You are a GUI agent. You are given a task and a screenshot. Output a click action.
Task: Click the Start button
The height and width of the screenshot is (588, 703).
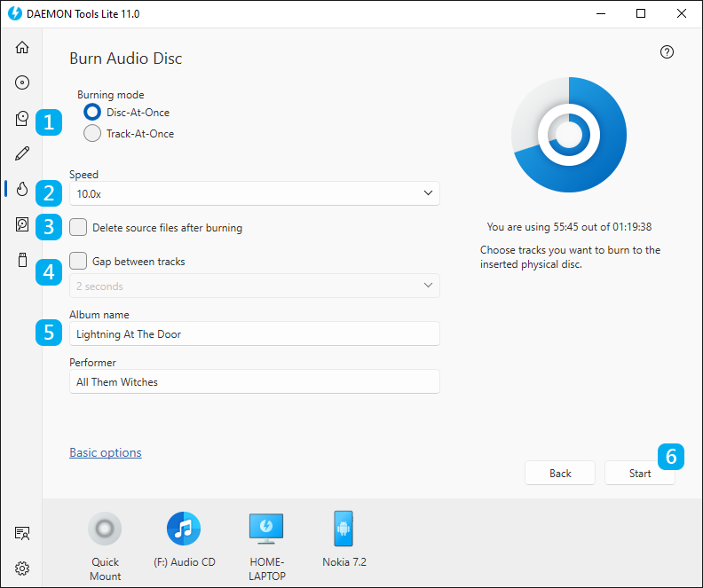tap(639, 473)
